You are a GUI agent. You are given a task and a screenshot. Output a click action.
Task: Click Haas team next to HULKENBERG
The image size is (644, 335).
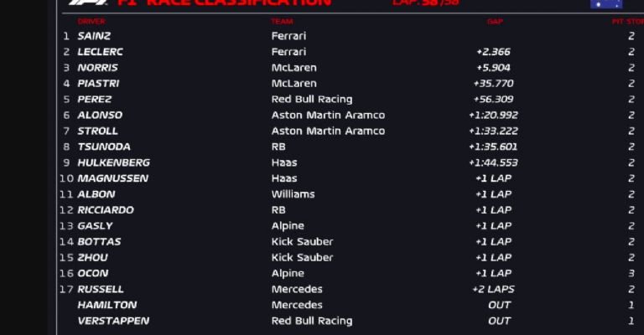284,162
